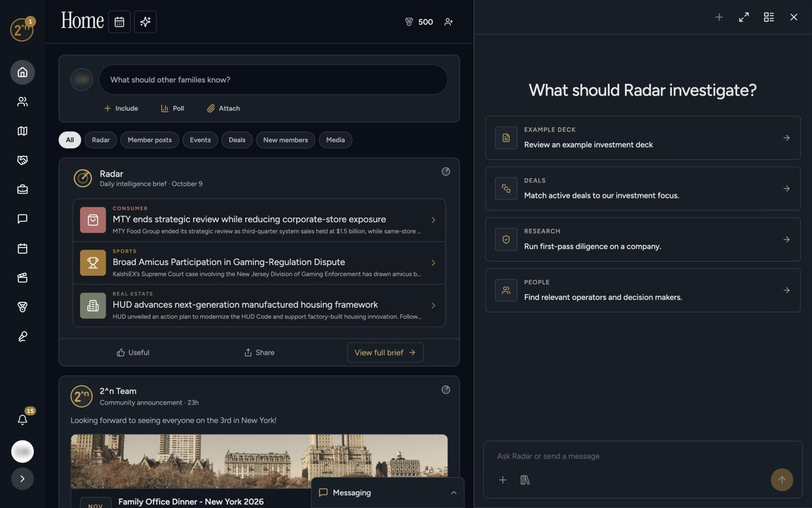
Task: Select the Member posts filter
Action: (x=149, y=140)
